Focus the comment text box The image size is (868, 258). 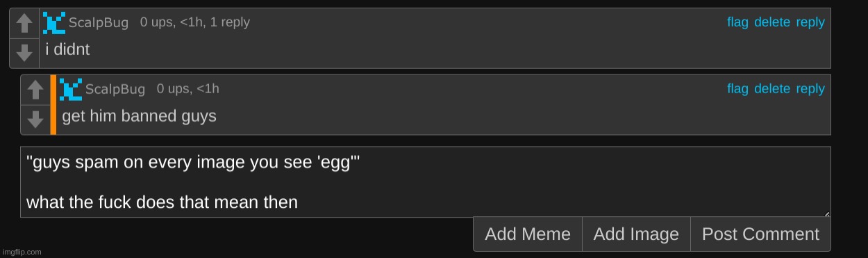pos(426,182)
